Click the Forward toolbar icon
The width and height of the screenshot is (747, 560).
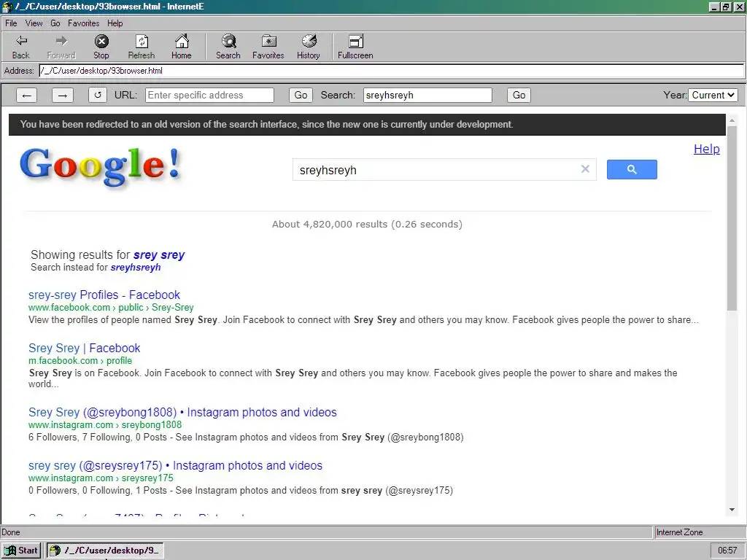tap(61, 46)
